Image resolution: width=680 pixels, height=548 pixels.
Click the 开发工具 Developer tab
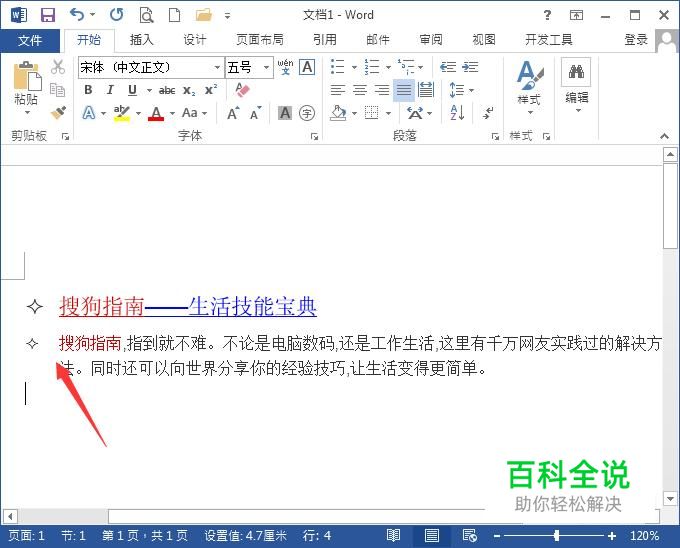pos(549,40)
